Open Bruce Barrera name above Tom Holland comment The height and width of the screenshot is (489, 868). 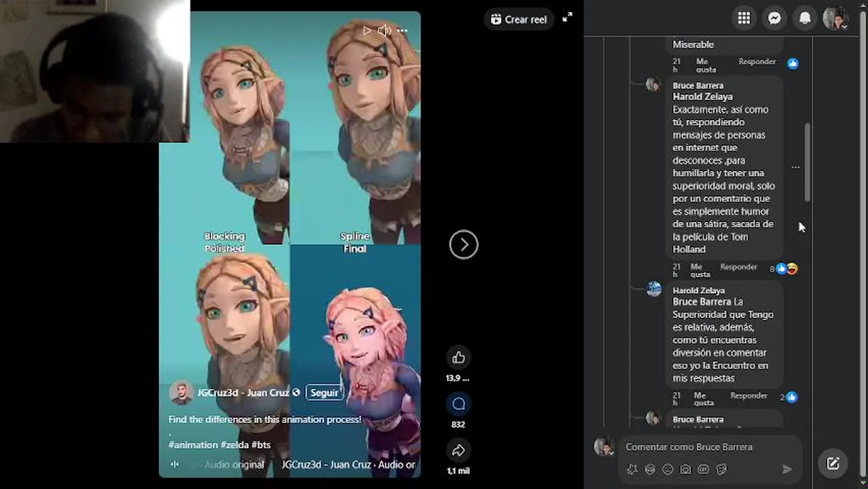[698, 86]
